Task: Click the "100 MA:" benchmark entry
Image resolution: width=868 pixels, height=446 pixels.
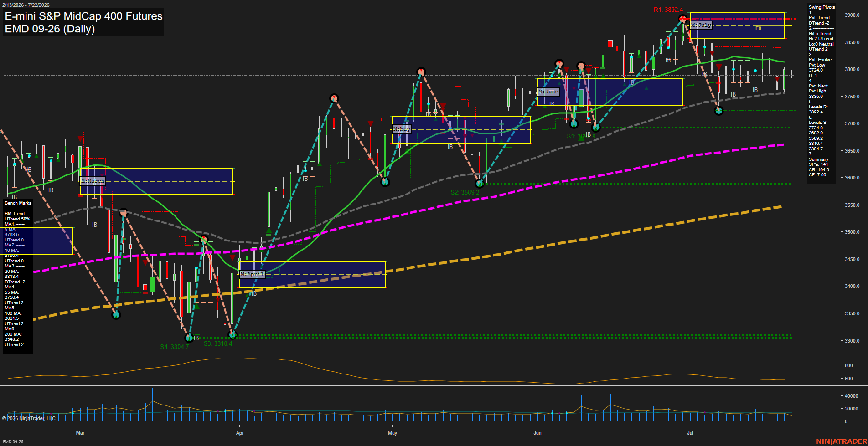Action: click(13, 313)
